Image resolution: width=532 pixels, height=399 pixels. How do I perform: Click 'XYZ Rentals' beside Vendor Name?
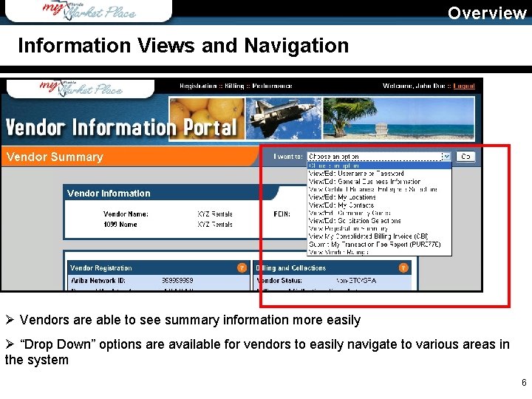point(215,214)
